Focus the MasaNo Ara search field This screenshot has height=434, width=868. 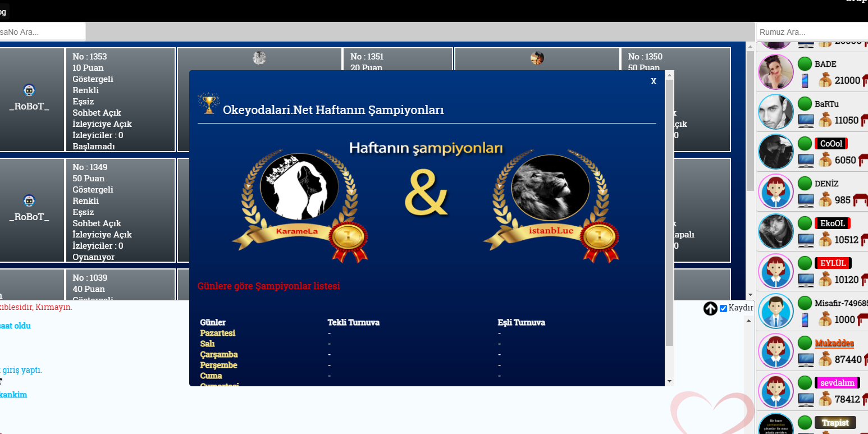[42, 32]
